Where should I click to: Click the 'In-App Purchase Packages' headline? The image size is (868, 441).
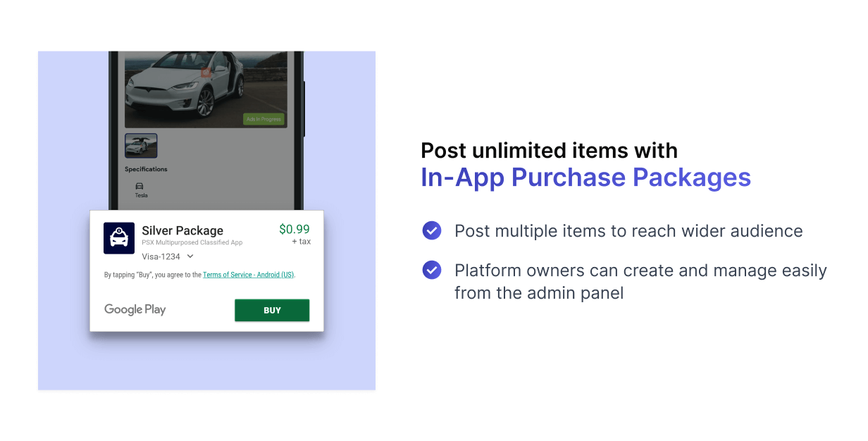585,178
